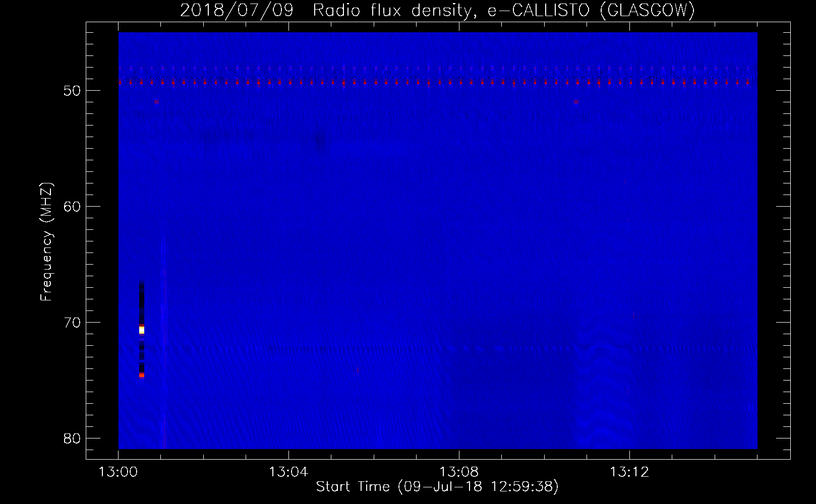The height and width of the screenshot is (504, 816).
Task: Click the 'Frequency (MHZ)' axis label
Action: point(46,241)
